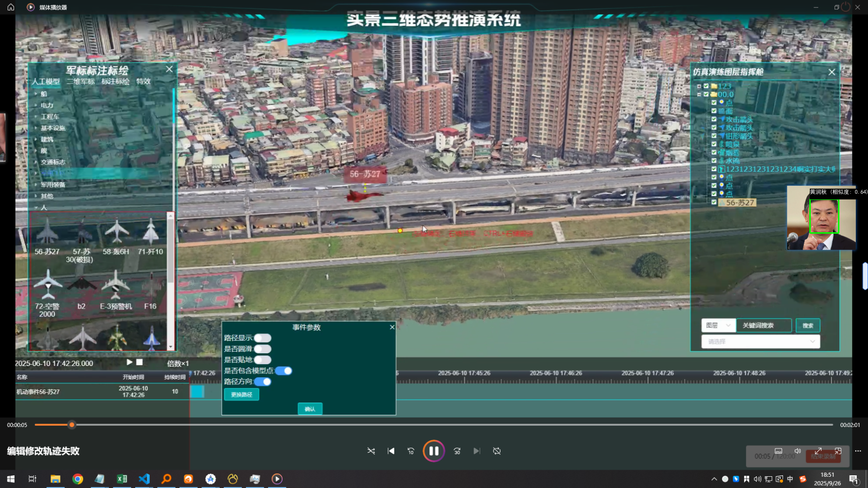The width and height of the screenshot is (868, 488).
Task: Uncheck the 56-苏27 layer checkbox
Action: [714, 202]
